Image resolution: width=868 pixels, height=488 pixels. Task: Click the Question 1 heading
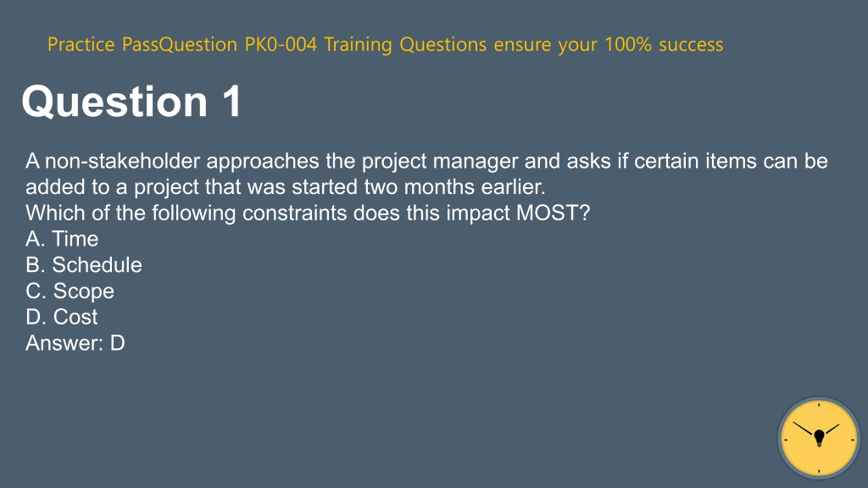tap(131, 102)
